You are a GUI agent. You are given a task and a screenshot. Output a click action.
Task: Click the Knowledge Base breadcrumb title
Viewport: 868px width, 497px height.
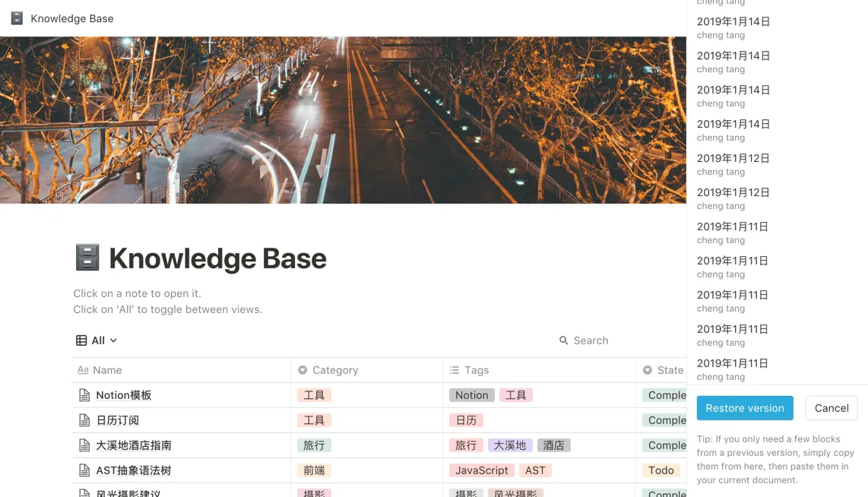point(72,18)
